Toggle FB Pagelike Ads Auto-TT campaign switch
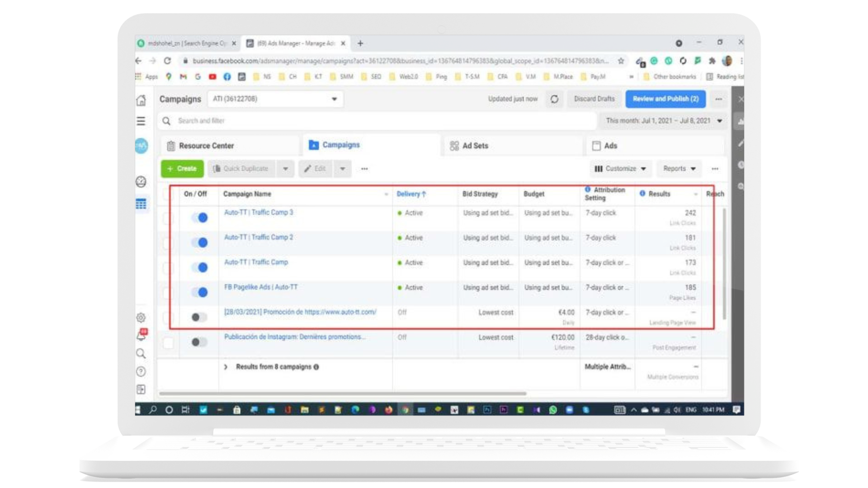868x488 pixels. (199, 292)
